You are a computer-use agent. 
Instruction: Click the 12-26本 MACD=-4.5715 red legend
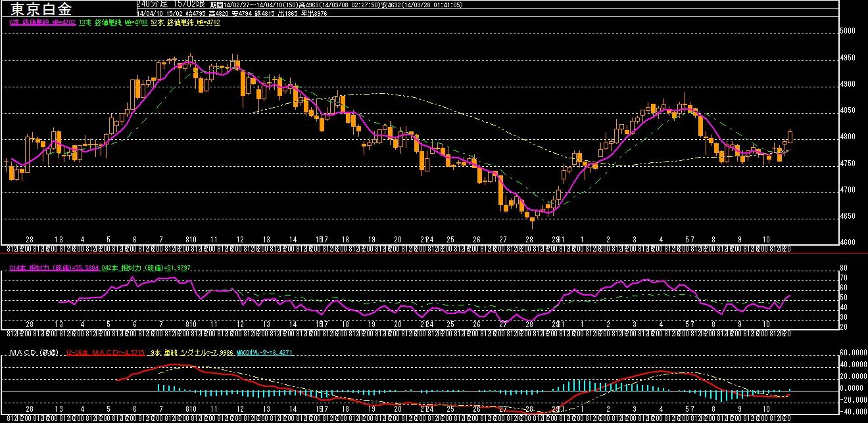coord(105,353)
